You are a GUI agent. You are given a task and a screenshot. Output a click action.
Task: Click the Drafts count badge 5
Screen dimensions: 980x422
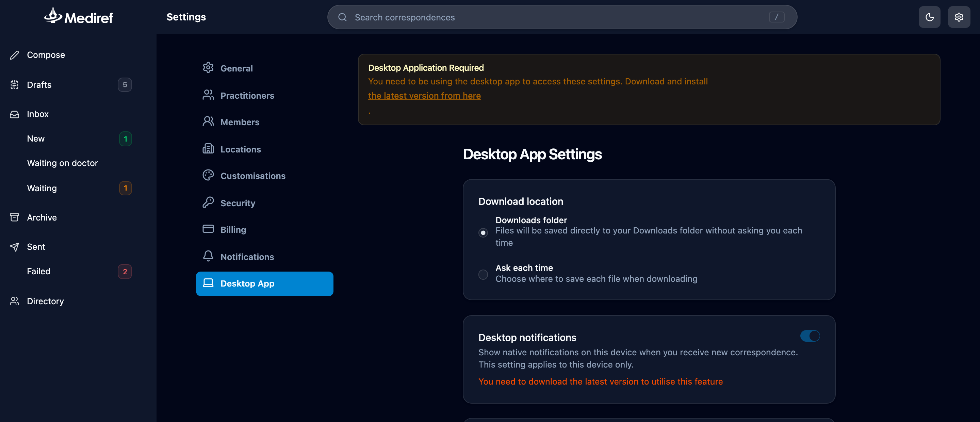point(125,84)
